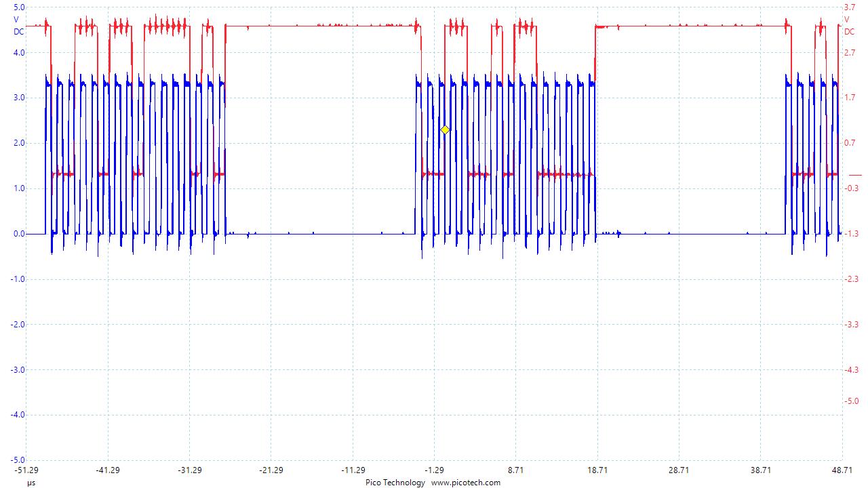Select the "Pico Technology" footer text
Screen dimensions: 868x488
[395, 483]
